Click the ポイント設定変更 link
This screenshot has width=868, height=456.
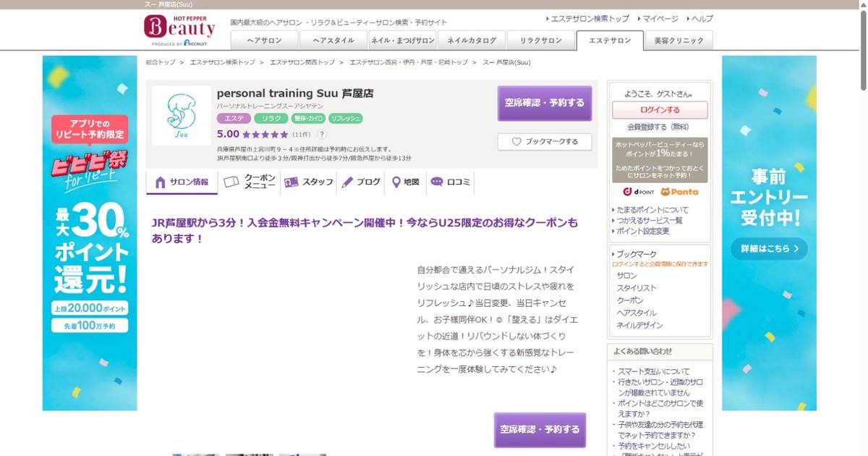tap(643, 232)
